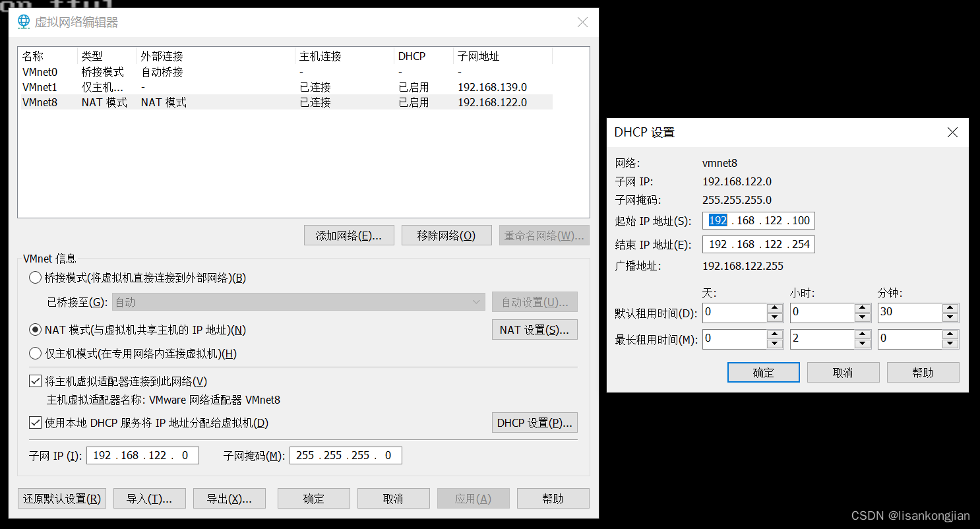Click 类型 column header
The width and height of the screenshot is (980, 529).
click(x=107, y=56)
